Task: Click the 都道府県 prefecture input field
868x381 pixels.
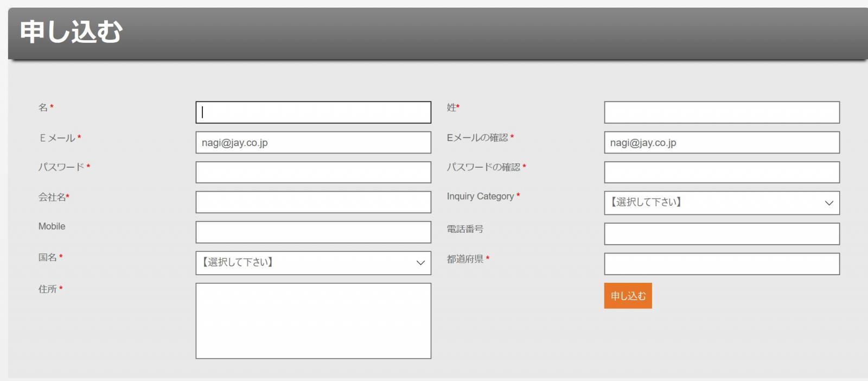Action: [x=722, y=264]
